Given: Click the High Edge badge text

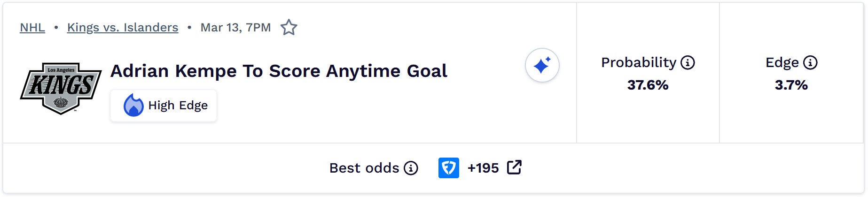Looking at the screenshot, I should point(178,106).
